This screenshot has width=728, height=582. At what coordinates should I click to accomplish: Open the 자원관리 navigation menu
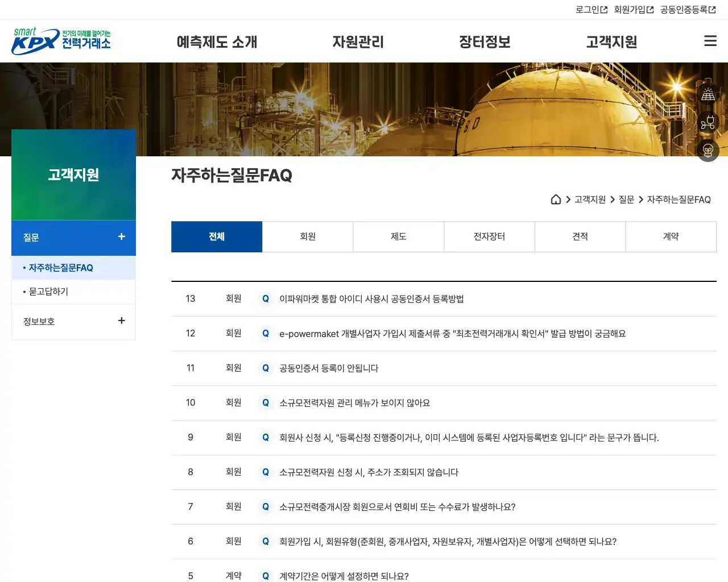click(359, 41)
